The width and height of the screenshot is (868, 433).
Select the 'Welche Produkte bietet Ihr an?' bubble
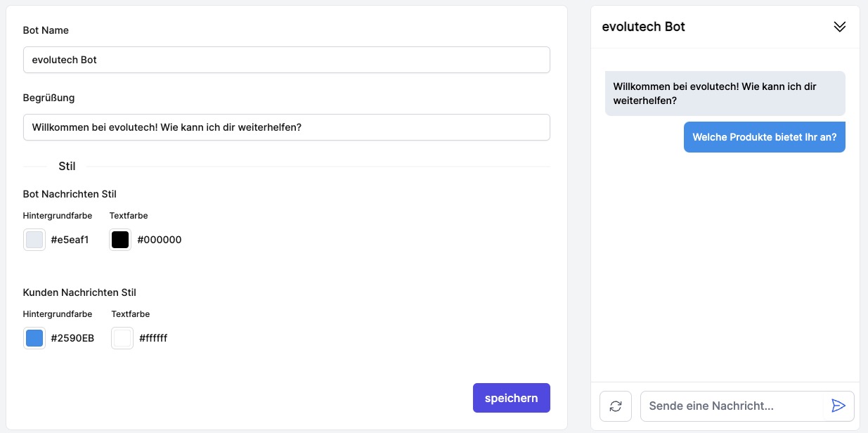click(765, 137)
